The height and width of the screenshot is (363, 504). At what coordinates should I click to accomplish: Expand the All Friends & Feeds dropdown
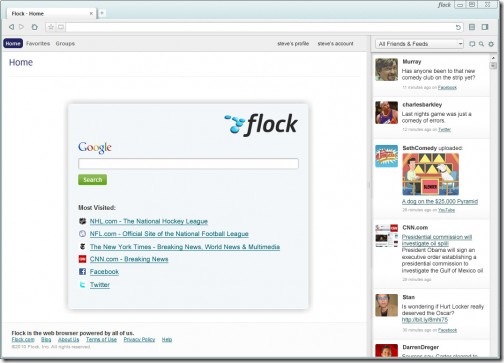[x=419, y=44]
